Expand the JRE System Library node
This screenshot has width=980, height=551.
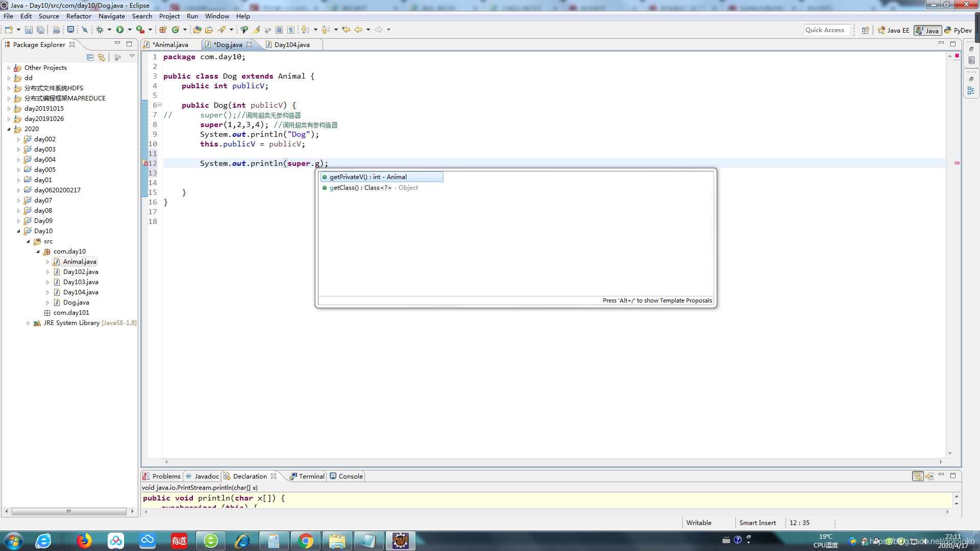pyautogui.click(x=29, y=323)
